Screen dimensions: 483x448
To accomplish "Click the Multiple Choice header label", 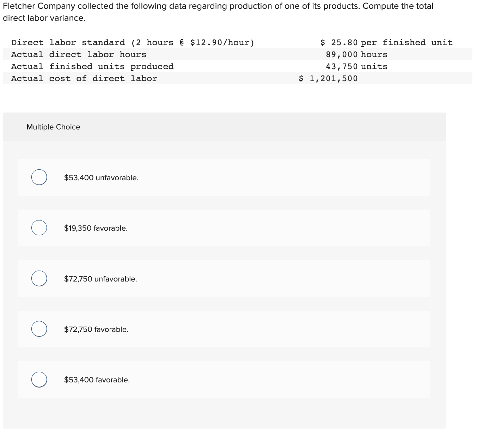I will click(53, 127).
